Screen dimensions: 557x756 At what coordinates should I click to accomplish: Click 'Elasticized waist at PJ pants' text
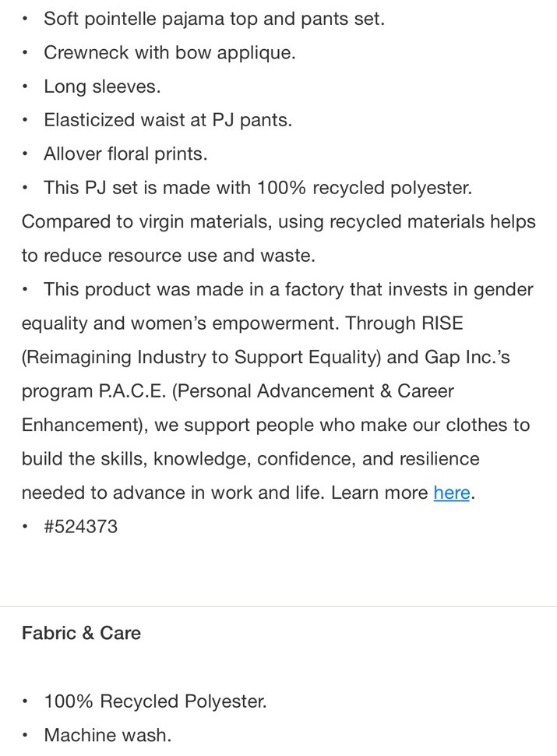click(x=168, y=120)
